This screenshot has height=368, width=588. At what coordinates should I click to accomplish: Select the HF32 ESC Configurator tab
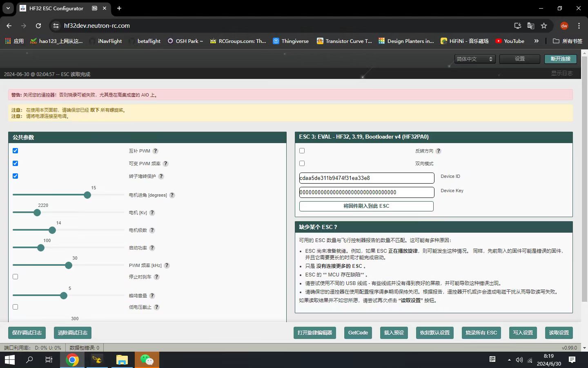click(56, 8)
